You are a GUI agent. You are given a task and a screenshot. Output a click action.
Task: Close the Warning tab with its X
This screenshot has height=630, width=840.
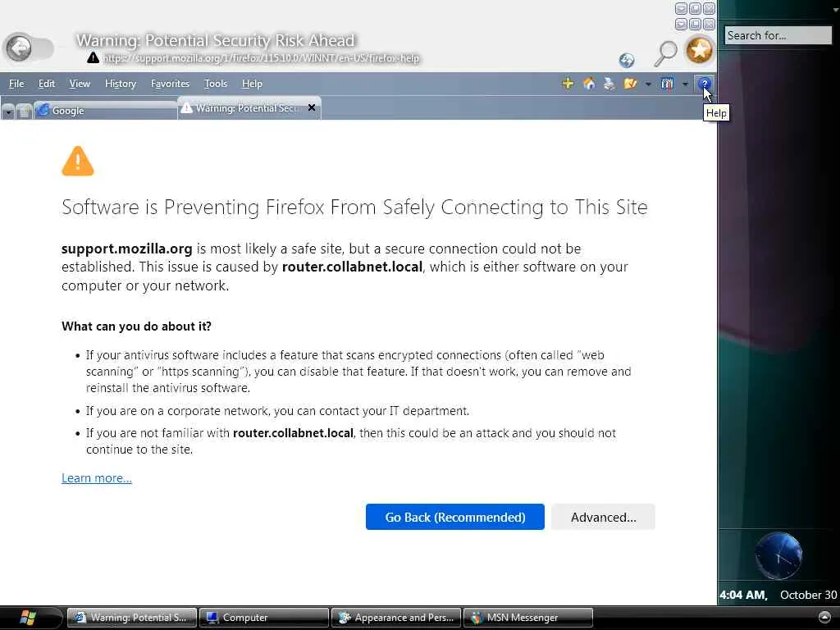[x=312, y=107]
